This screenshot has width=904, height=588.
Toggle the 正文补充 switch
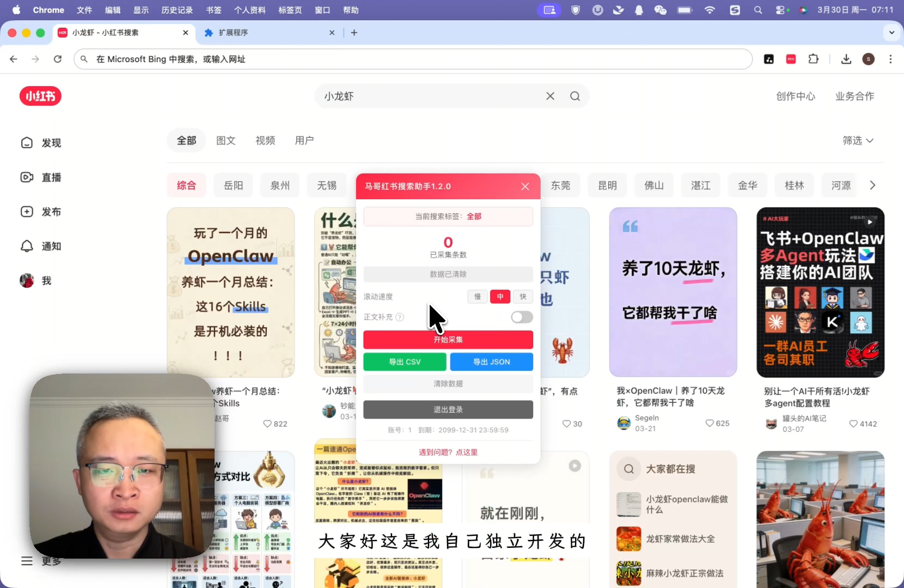click(522, 317)
